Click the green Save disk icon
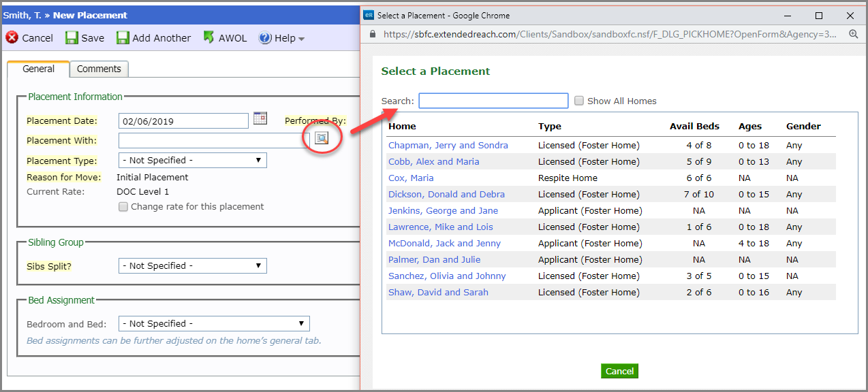Screen dimensions: 868x392 pos(72,37)
